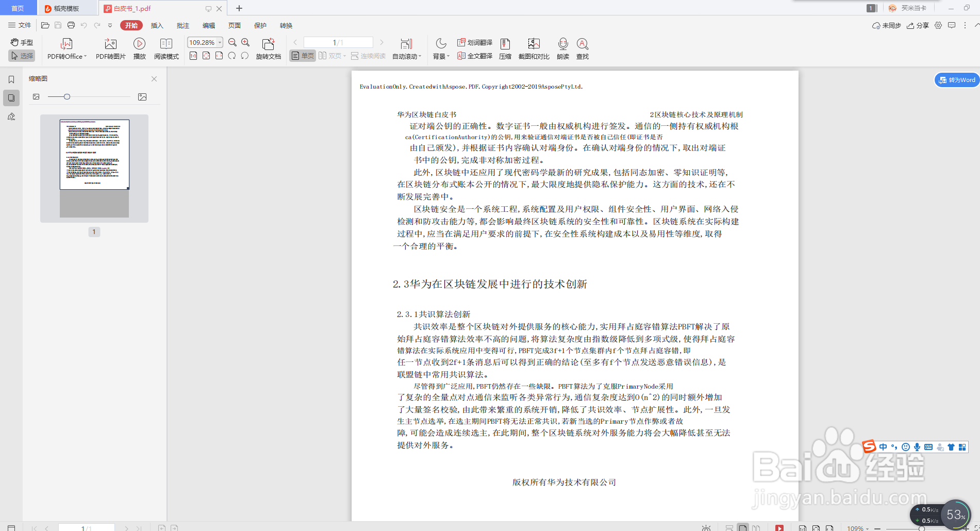
Task: Click the Sogou input method S icon
Action: pos(869,446)
